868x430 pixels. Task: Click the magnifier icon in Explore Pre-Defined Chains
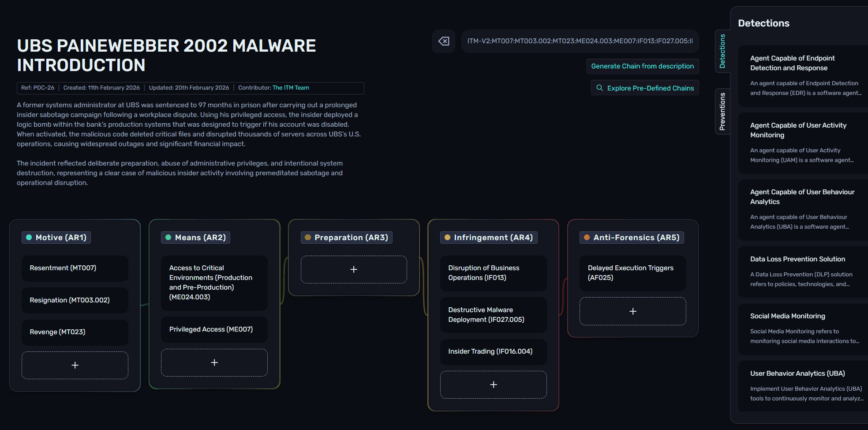[599, 88]
